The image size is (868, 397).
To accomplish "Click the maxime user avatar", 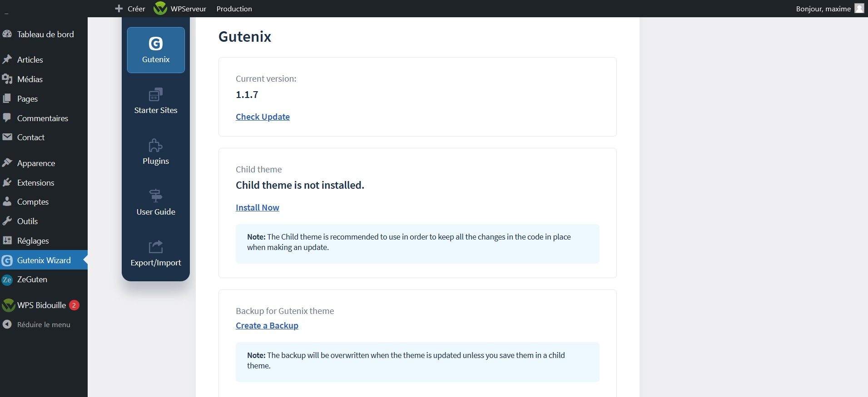I will 859,8.
